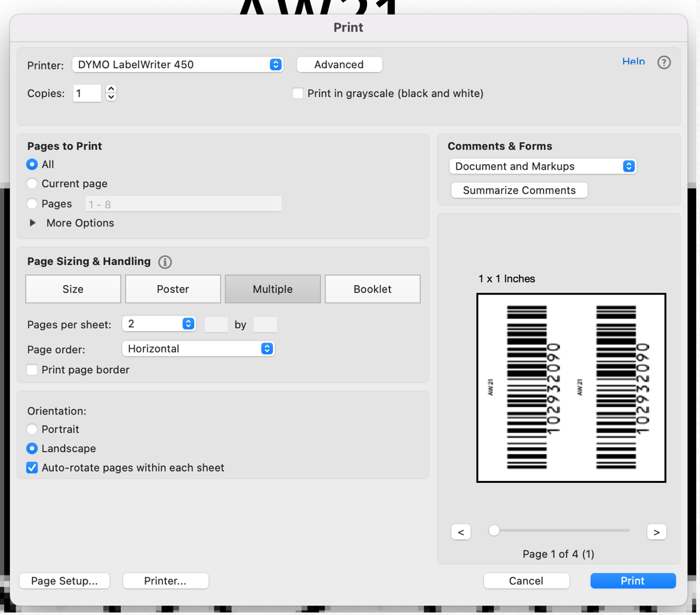
Task: Click the Copies input field
Action: 87,93
